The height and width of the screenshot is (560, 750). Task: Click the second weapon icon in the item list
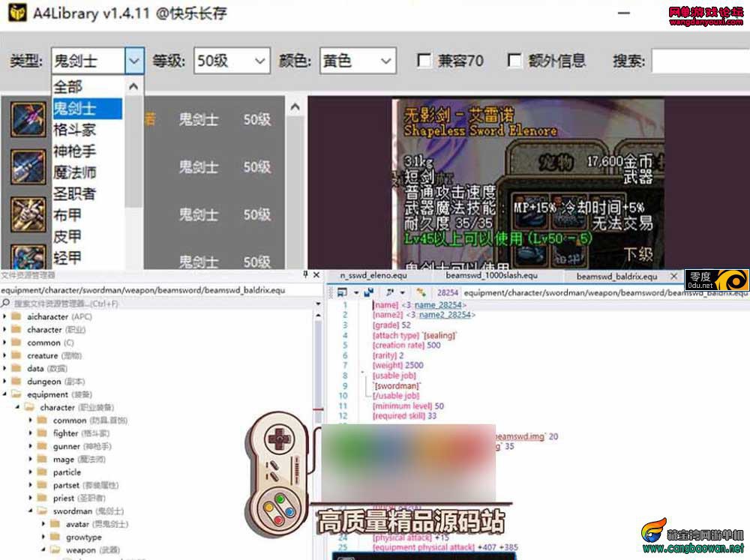click(28, 166)
